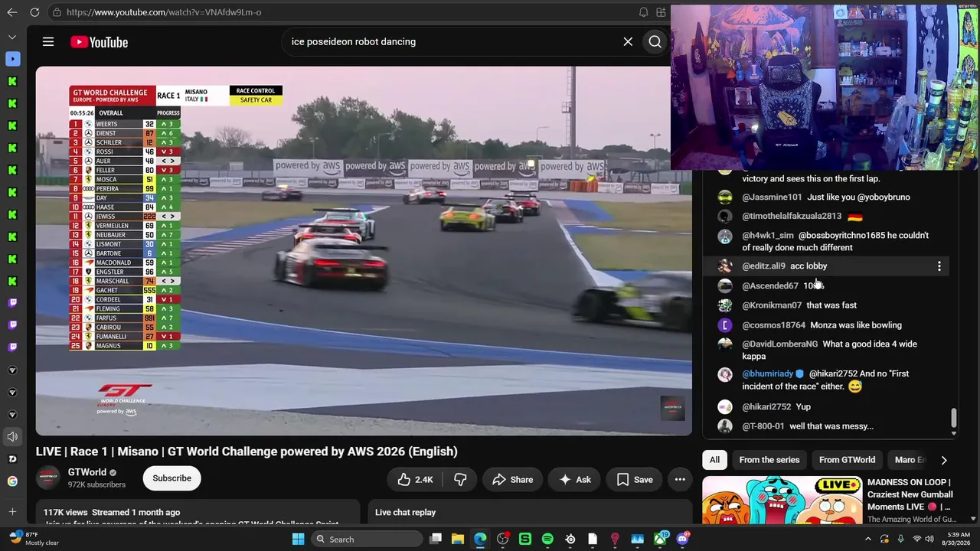Open the YouTube guide hamburger menu
The height and width of the screenshot is (551, 980).
point(48,41)
